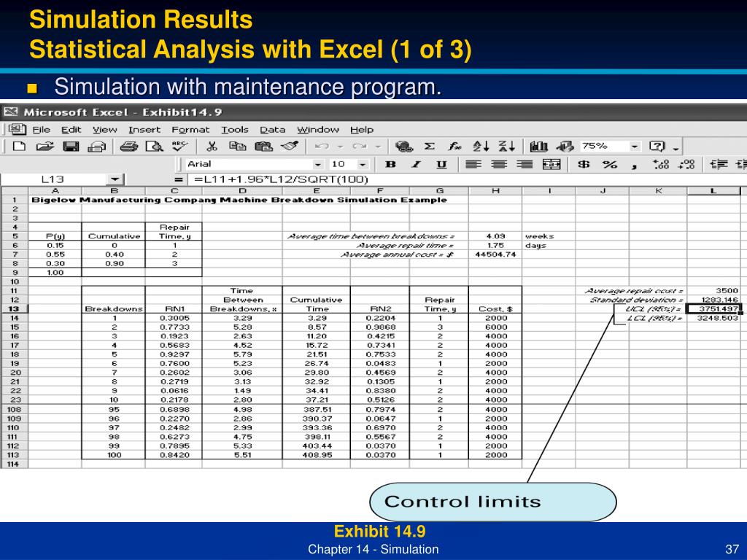
Task: Click the title cell Bigelow Manufacturing Company
Action: 239,200
